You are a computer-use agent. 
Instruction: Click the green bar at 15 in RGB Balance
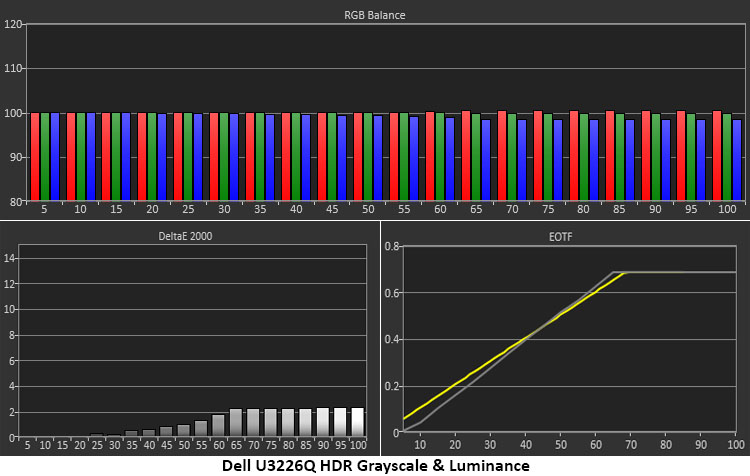[116, 156]
